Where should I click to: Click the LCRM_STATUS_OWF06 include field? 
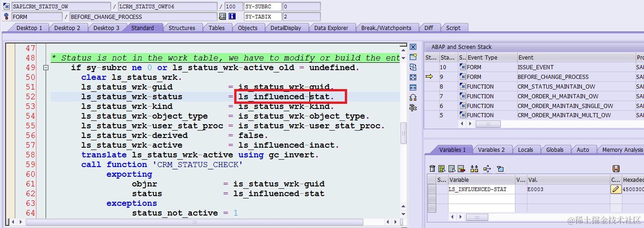(167, 7)
